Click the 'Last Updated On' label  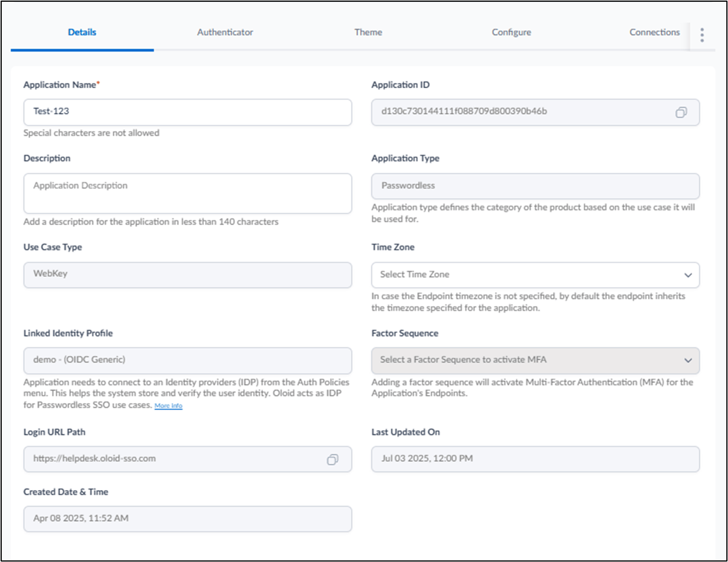coord(405,432)
